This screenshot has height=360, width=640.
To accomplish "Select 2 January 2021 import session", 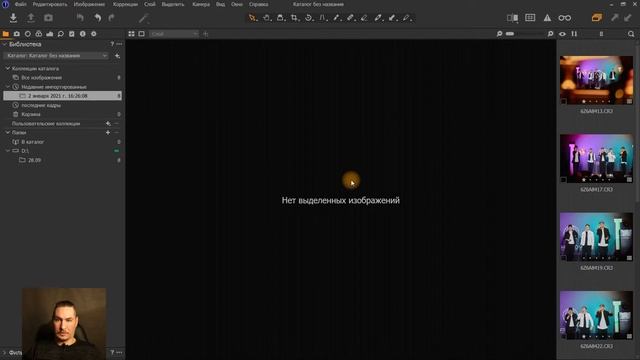I will [62, 96].
